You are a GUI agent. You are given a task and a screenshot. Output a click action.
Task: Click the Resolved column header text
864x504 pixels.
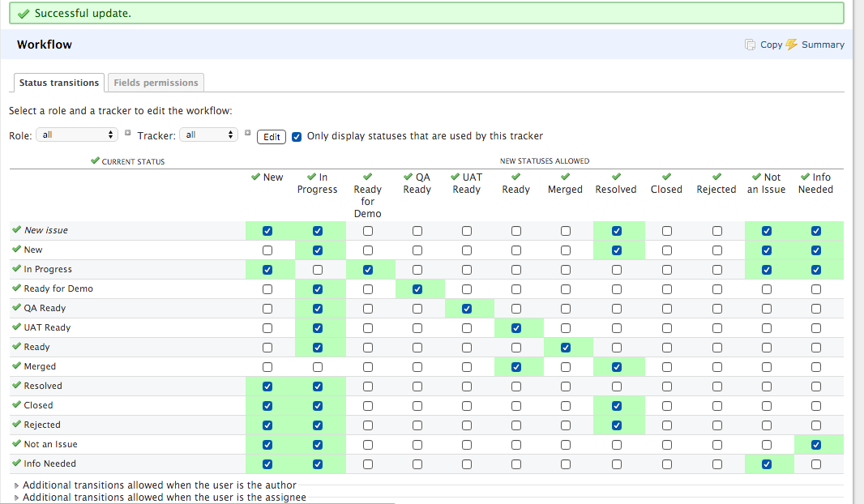point(616,190)
